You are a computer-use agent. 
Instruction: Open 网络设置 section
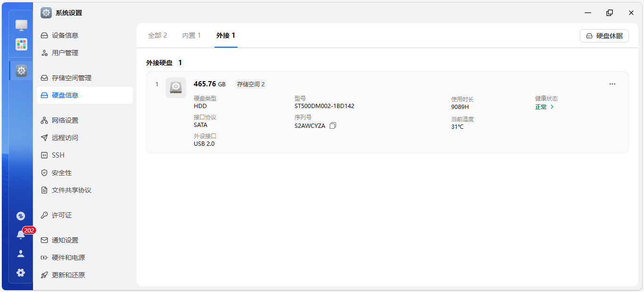click(85, 120)
